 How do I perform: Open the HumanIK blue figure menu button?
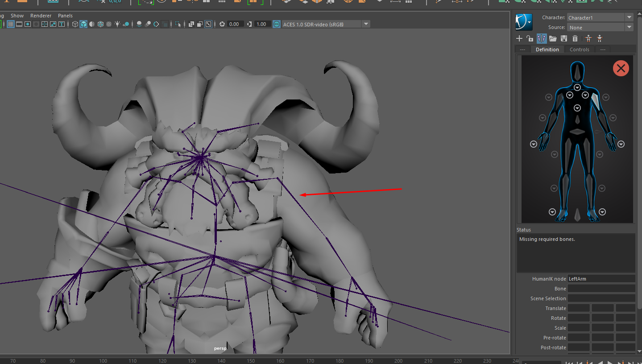click(x=523, y=22)
